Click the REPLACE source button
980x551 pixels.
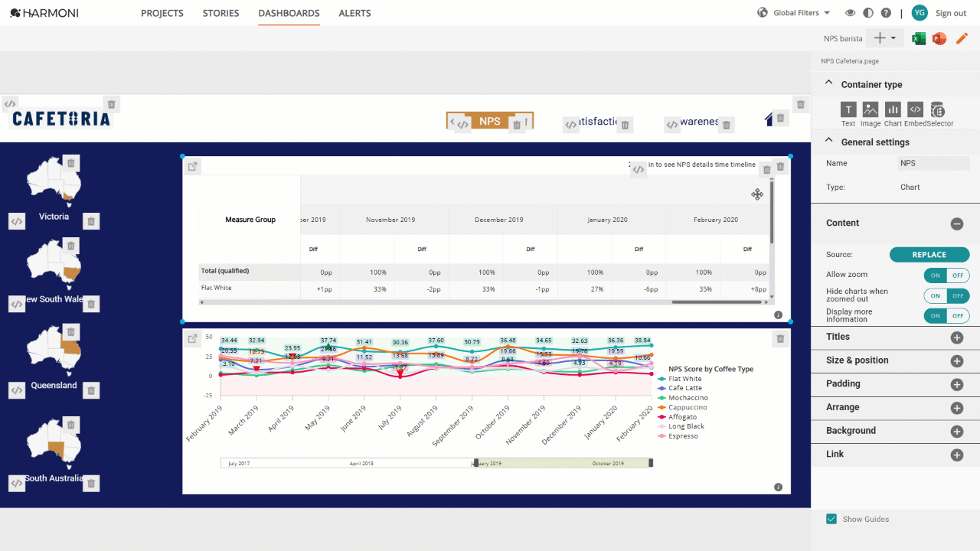929,255
